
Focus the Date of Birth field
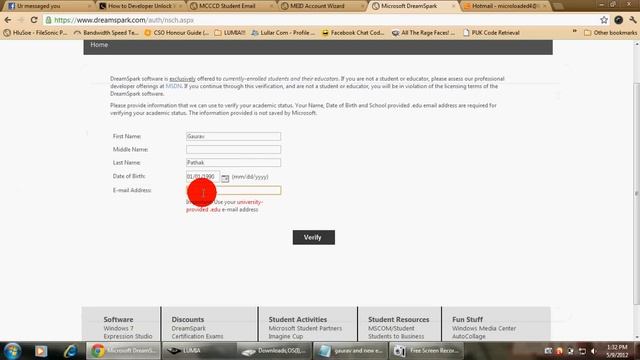click(203, 176)
